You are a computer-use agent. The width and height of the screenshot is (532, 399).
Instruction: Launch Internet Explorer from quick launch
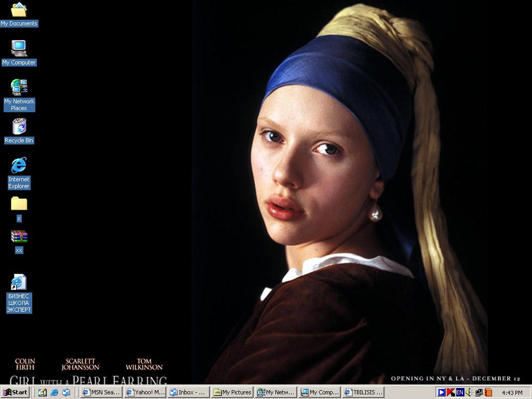click(x=54, y=392)
